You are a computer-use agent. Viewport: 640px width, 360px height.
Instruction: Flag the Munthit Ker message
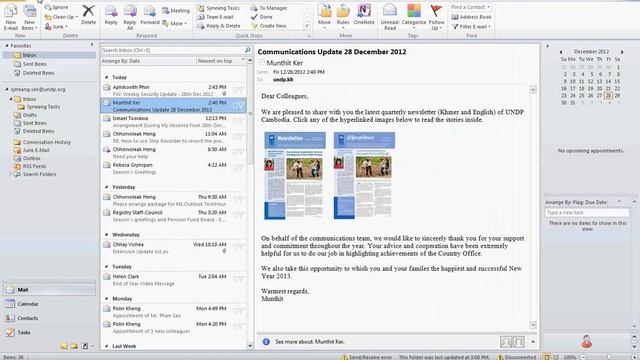tap(241, 106)
